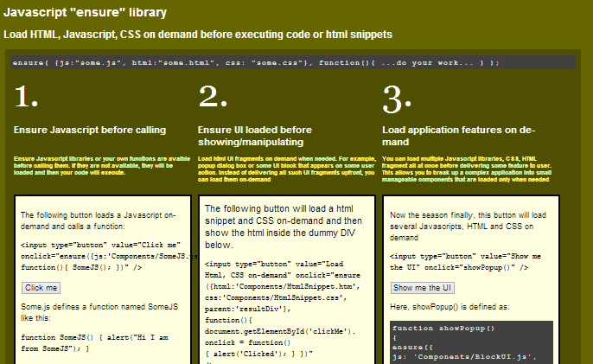This screenshot has width=593, height=364.
Task: Click the large number "3." heading
Action: [x=396, y=99]
